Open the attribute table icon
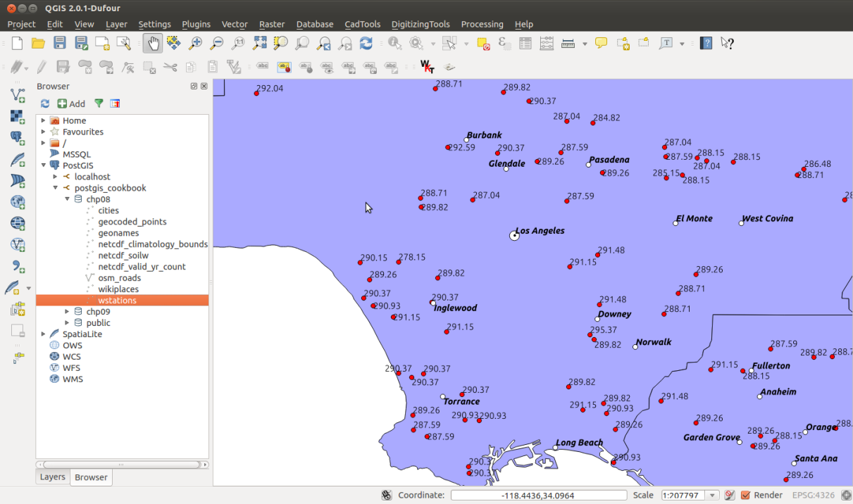Image resolution: width=853 pixels, height=504 pixels. (525, 44)
